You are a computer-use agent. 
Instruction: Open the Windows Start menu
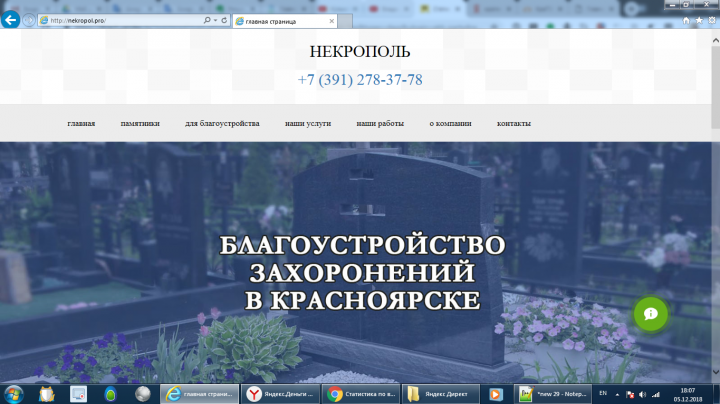click(x=13, y=394)
